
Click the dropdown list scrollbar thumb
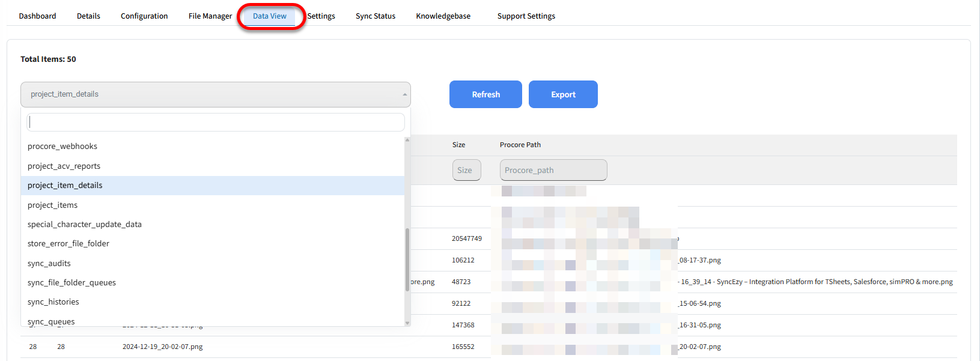(407, 259)
